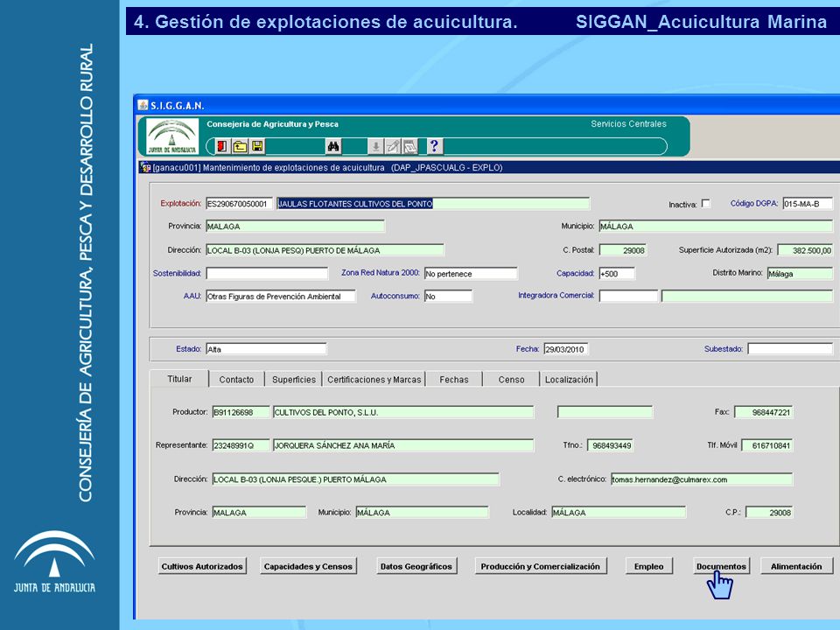Click the Estado field Alta

coord(266,349)
